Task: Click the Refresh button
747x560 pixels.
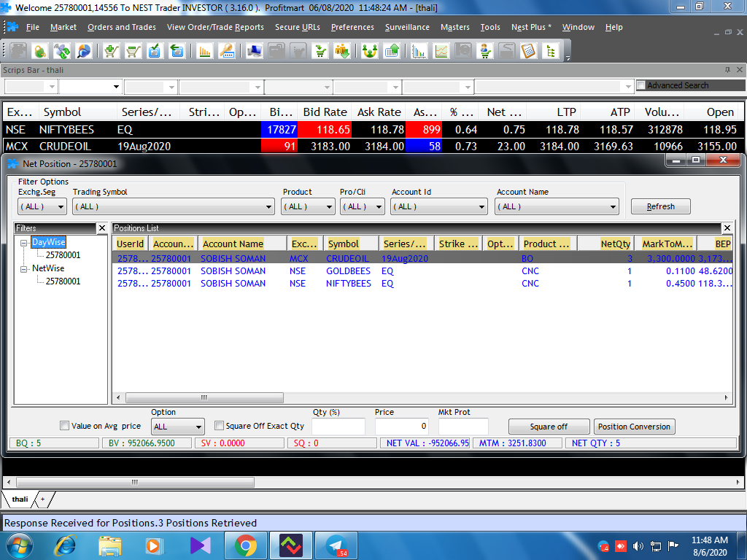Action: point(661,206)
